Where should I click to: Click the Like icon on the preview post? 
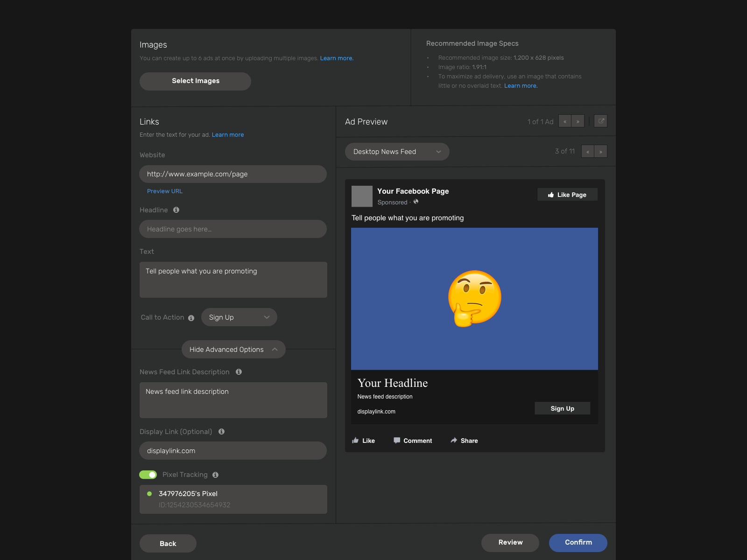356,441
